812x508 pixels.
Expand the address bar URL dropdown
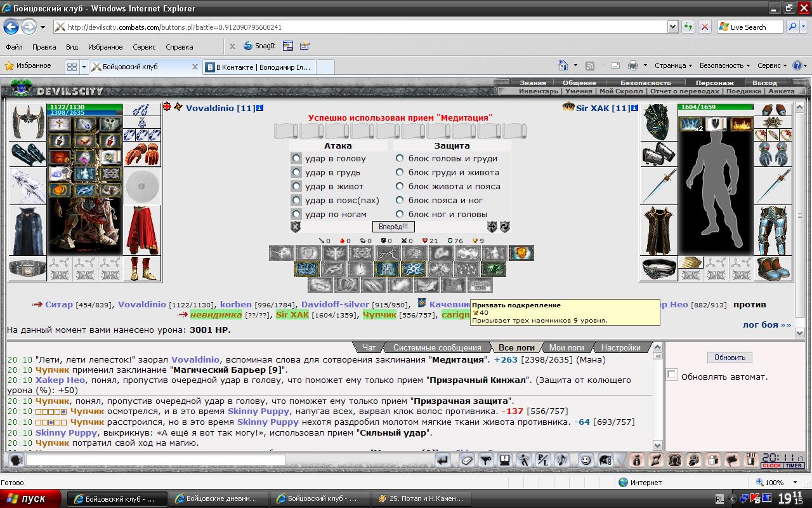pos(672,27)
